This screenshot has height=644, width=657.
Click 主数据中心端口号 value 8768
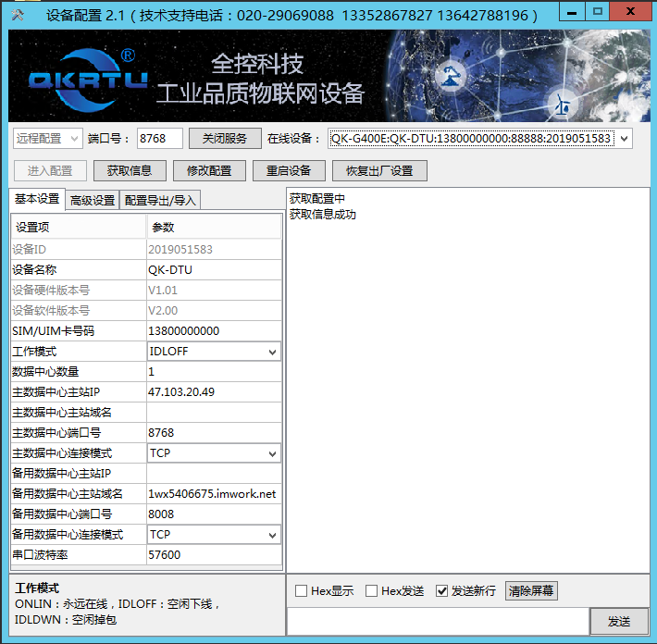click(x=214, y=433)
